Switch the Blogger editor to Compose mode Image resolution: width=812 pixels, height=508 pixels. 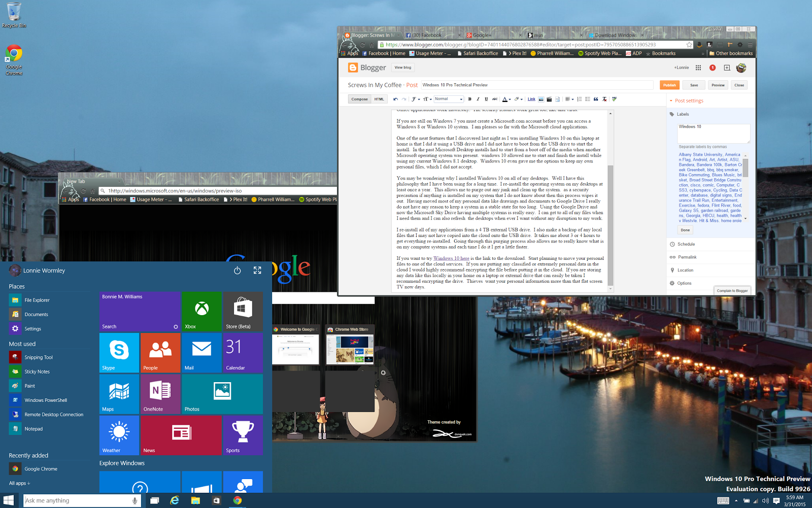tap(360, 99)
